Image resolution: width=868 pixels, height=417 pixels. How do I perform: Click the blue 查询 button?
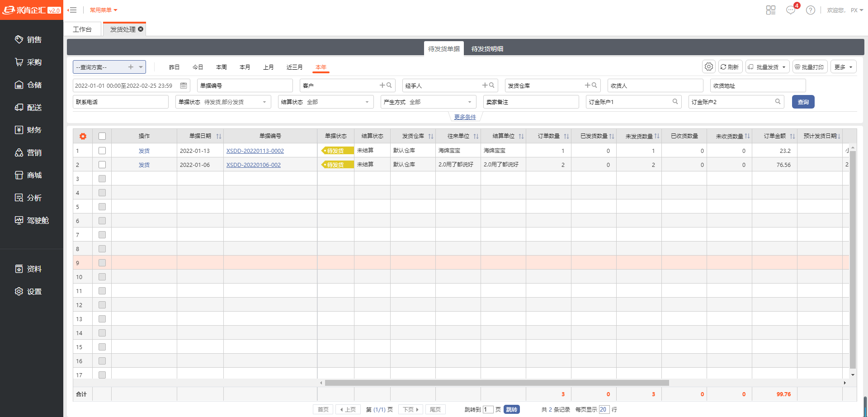coord(803,102)
